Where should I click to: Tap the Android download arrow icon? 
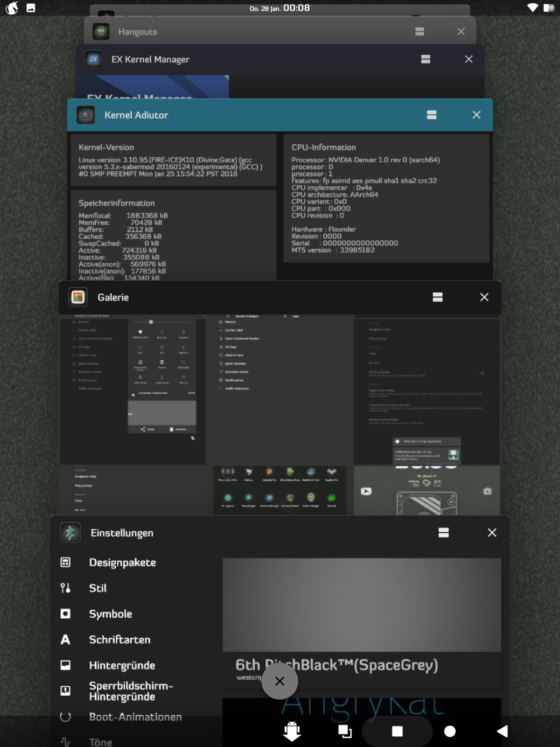292,731
